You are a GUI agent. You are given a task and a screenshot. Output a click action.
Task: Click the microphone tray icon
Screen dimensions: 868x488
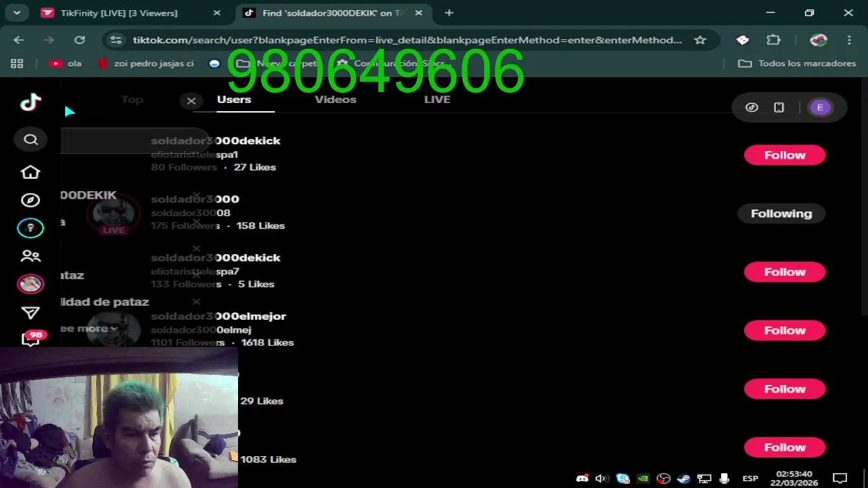point(724,479)
